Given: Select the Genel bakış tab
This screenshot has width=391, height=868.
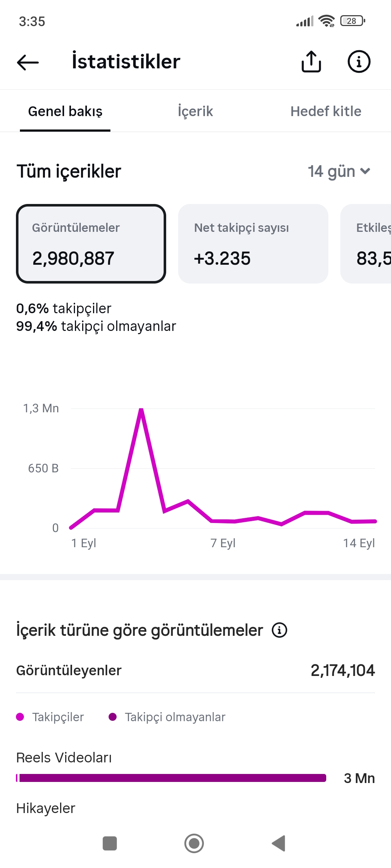Looking at the screenshot, I should tap(65, 111).
